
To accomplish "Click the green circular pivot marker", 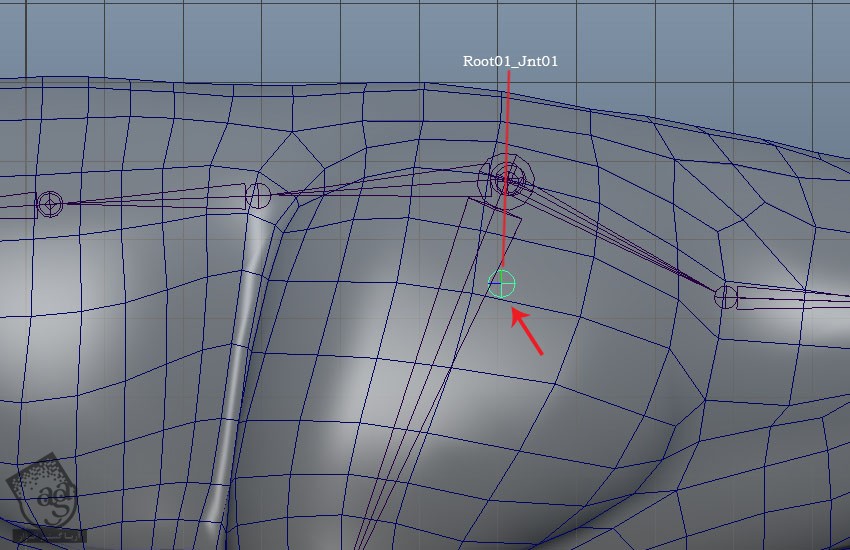I will click(x=503, y=284).
